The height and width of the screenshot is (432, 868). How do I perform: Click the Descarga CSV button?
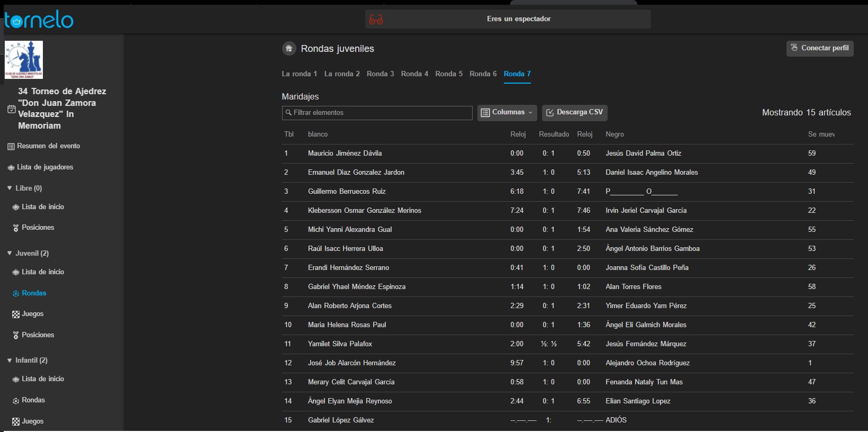pyautogui.click(x=574, y=113)
